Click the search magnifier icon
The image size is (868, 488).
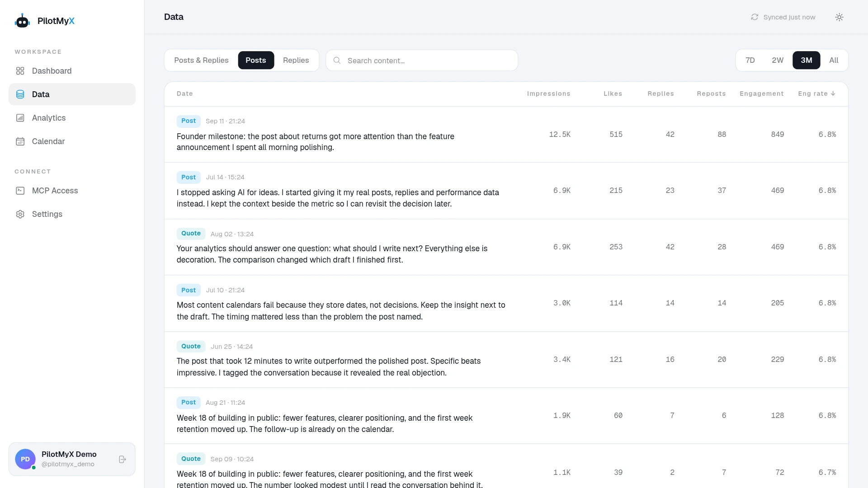tap(337, 61)
